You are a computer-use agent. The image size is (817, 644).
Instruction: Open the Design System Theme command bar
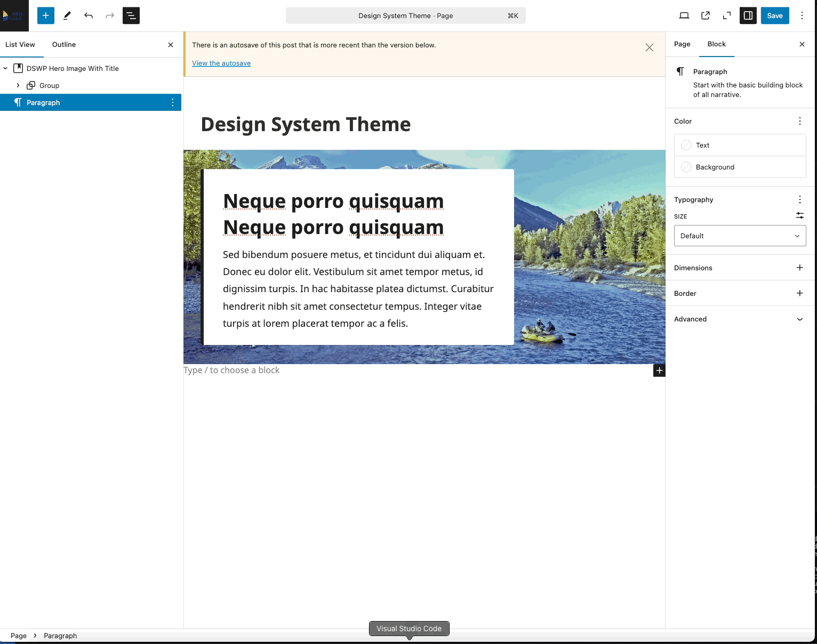406,15
